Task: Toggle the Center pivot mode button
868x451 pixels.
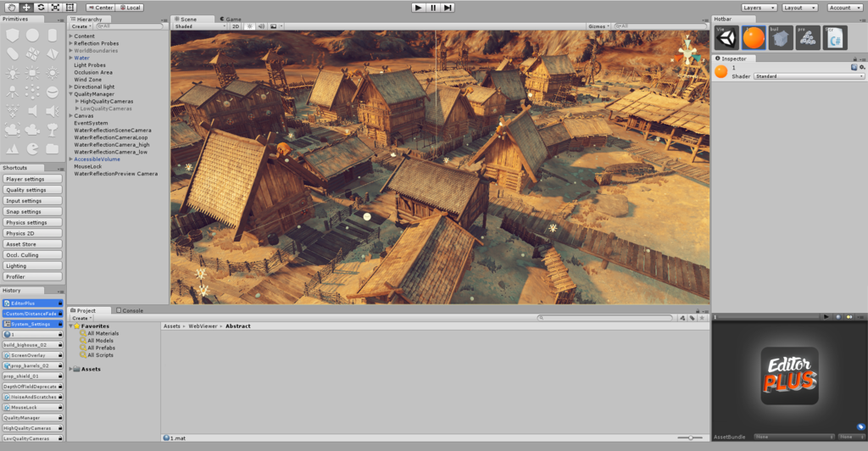Action: 100,7
